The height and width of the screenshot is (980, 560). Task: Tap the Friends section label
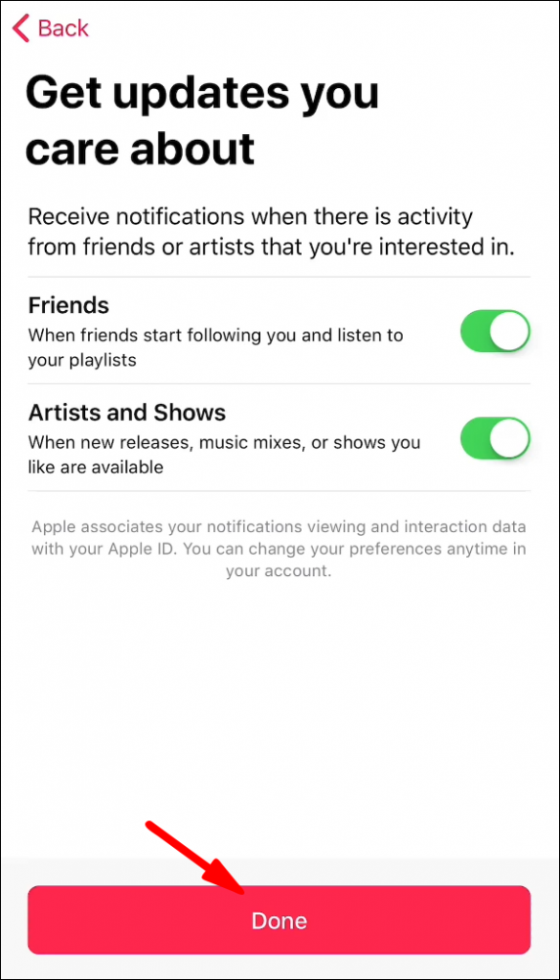[x=68, y=304]
